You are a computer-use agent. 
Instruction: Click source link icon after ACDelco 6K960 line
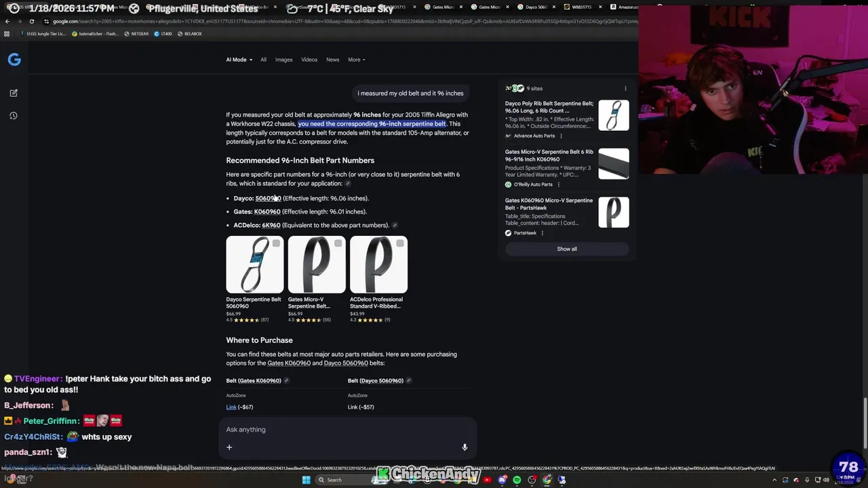[x=395, y=225]
